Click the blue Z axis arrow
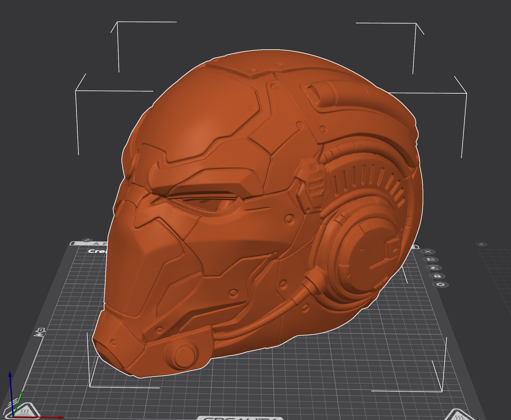The image size is (511, 420). [10, 375]
